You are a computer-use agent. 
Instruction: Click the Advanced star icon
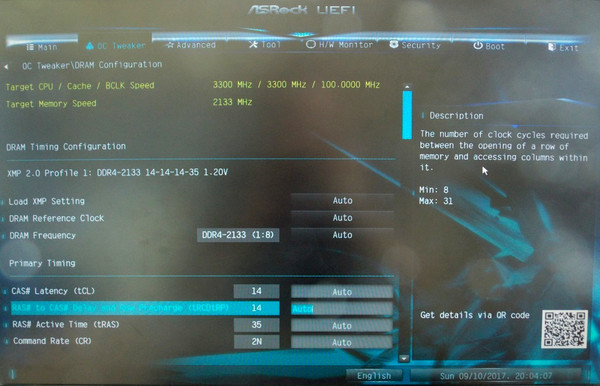(170, 45)
